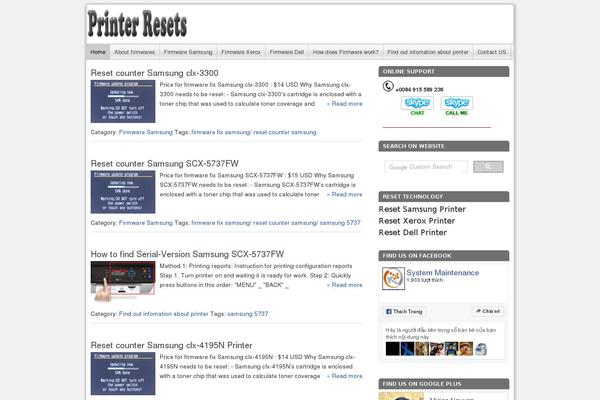Open Find out infomation about printer category link
Image resolution: width=600 pixels, height=400 pixels.
(x=164, y=314)
